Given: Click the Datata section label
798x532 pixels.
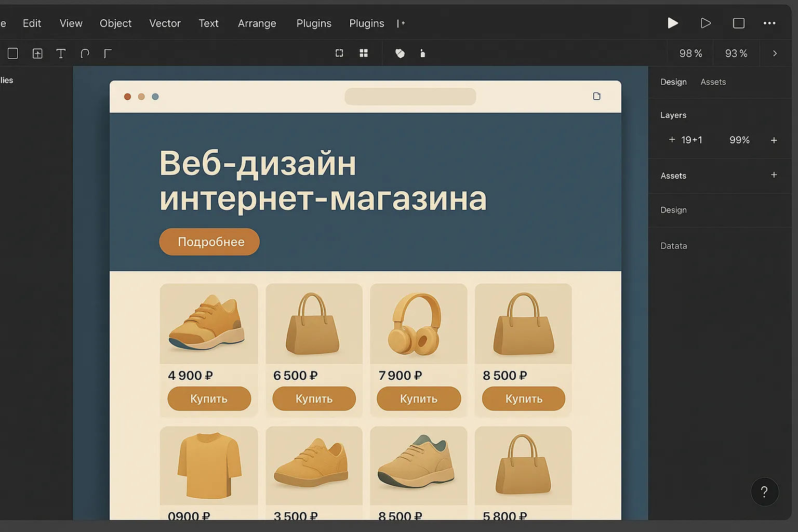Looking at the screenshot, I should coord(674,246).
